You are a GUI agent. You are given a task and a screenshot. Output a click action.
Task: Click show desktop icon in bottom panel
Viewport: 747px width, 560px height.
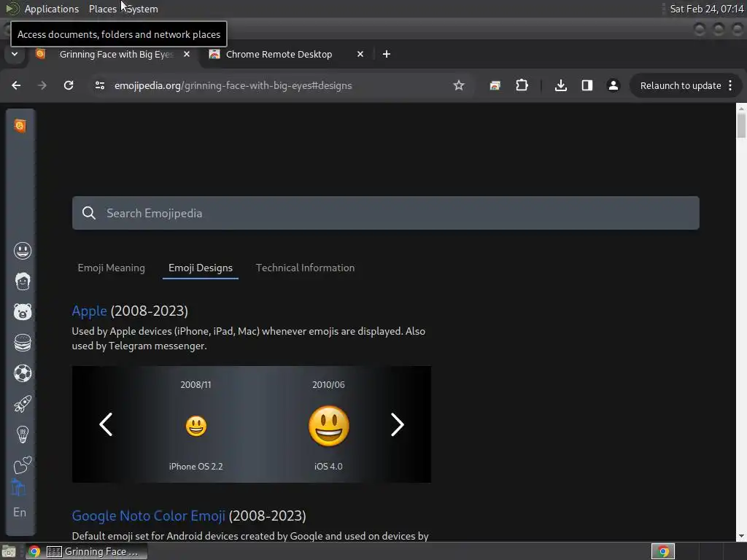coord(9,551)
